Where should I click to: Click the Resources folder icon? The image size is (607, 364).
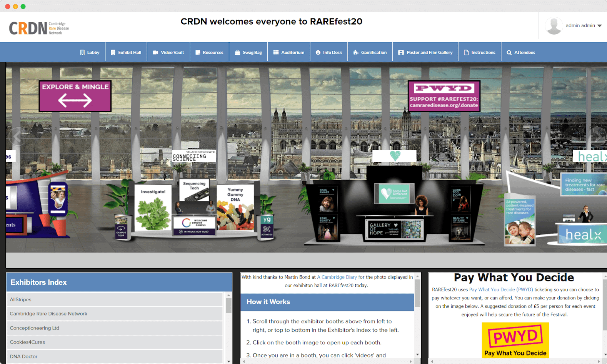point(198,52)
